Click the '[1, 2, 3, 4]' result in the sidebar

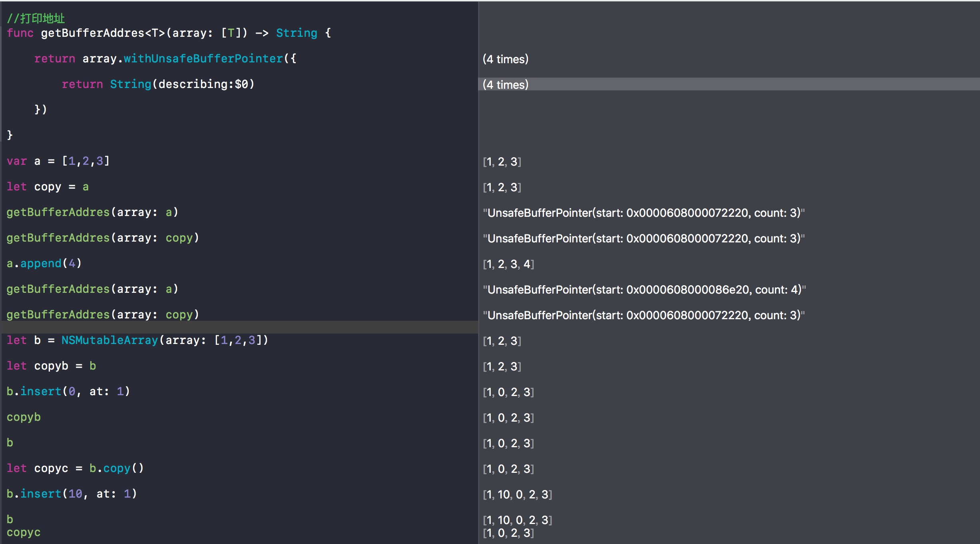coord(508,264)
